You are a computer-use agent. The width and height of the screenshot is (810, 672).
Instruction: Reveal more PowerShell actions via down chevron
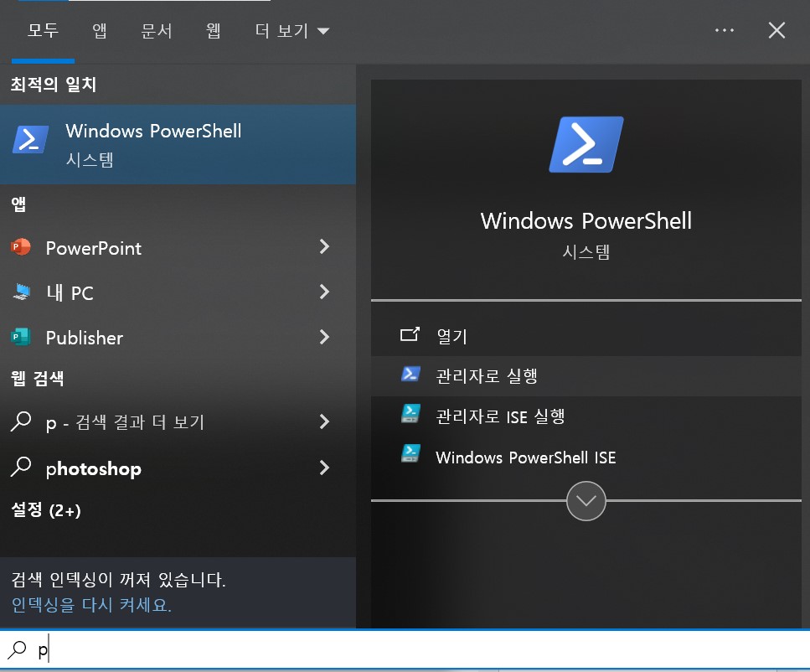pyautogui.click(x=586, y=500)
